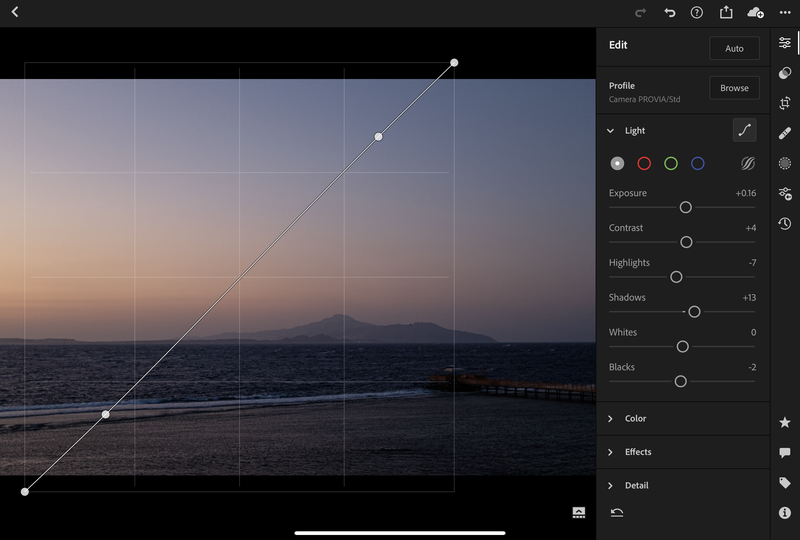
Task: Click the upper-middle curve control point
Action: click(x=378, y=136)
